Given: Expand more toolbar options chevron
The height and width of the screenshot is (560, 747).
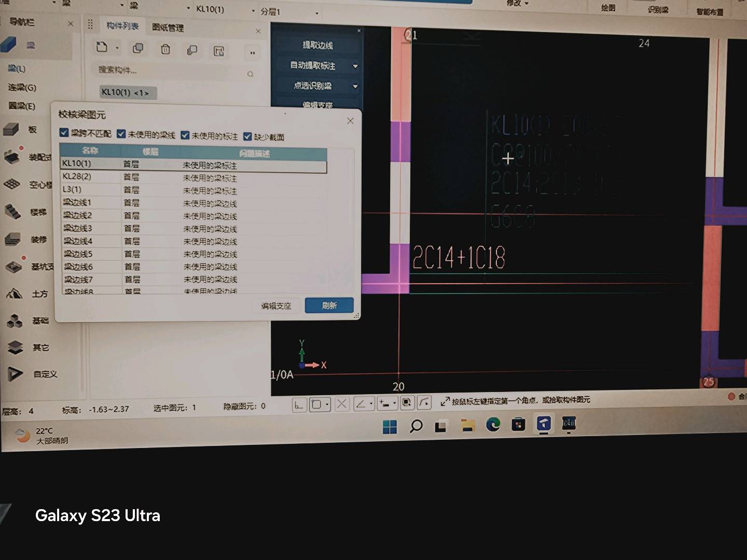Looking at the screenshot, I should [253, 52].
